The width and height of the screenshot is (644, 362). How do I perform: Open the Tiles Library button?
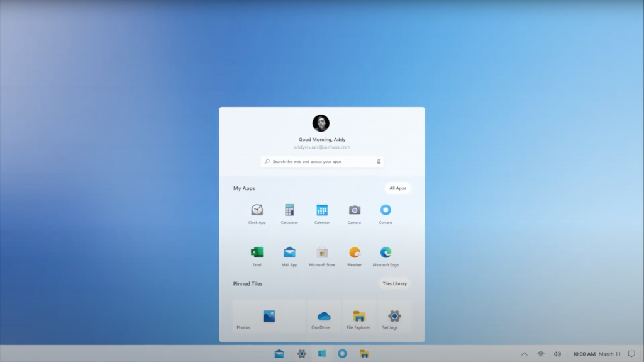point(395,284)
